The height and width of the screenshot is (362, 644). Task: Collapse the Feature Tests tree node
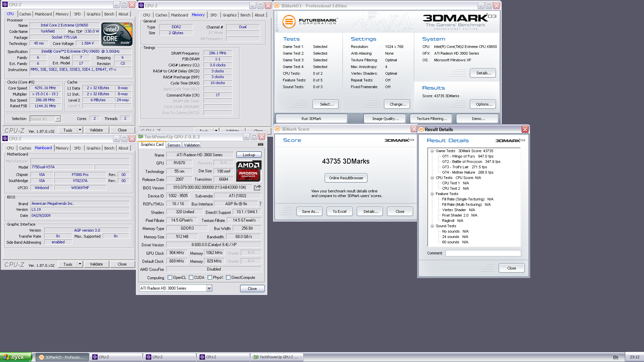432,194
